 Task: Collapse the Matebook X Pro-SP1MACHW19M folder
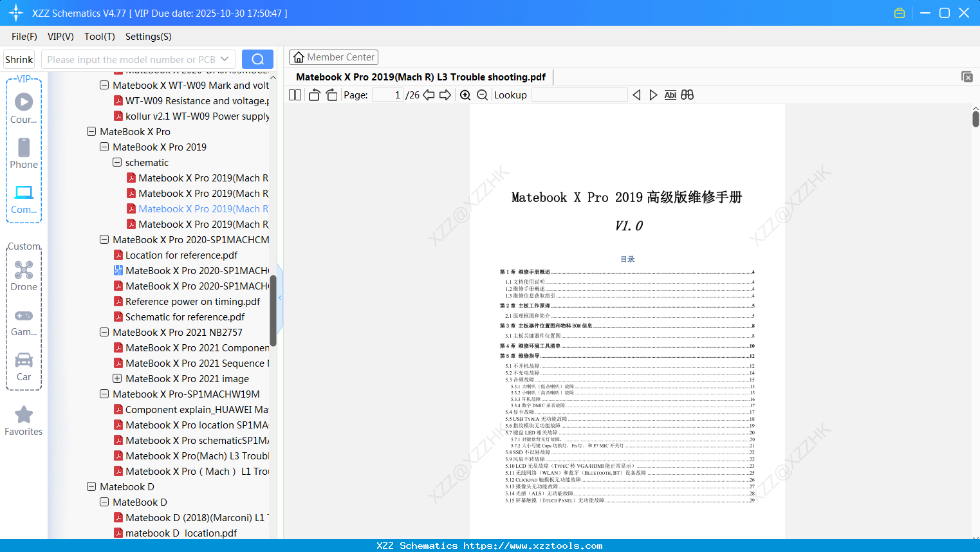tap(104, 394)
